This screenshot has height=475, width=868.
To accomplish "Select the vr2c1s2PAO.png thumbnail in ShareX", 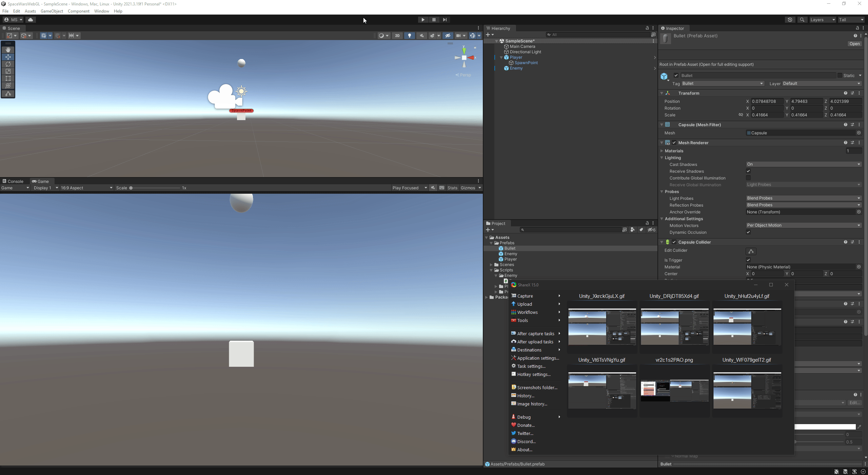I will tap(674, 390).
